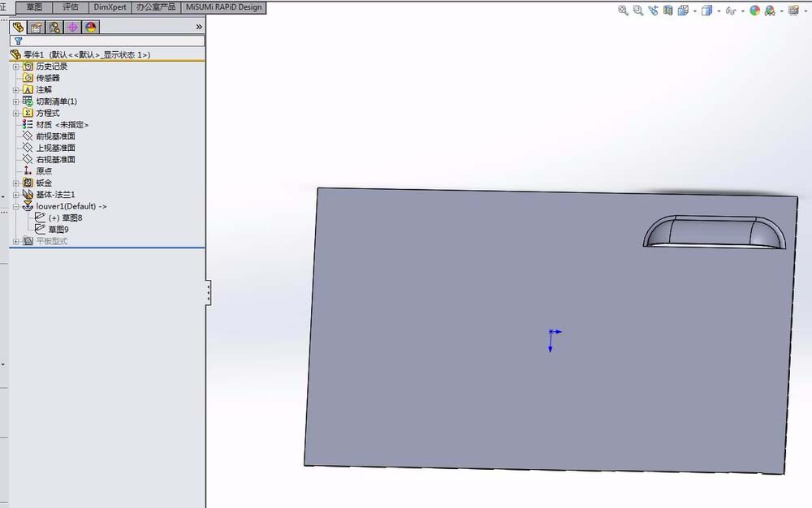Screen dimensions: 812x508
Task: Click the View Orientation cube icon
Action: point(708,11)
